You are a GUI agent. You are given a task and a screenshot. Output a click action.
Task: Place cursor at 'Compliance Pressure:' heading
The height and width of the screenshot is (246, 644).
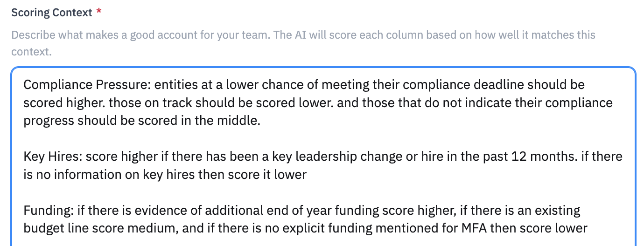[x=87, y=85]
